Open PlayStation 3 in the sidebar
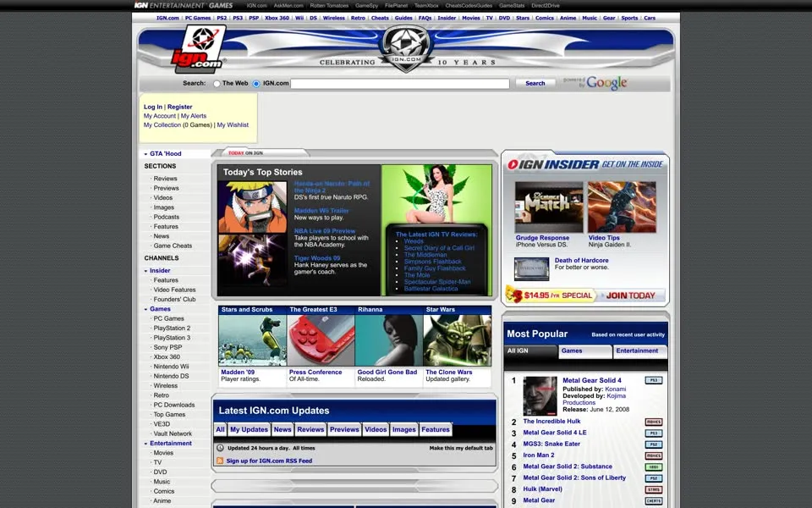 (172, 338)
